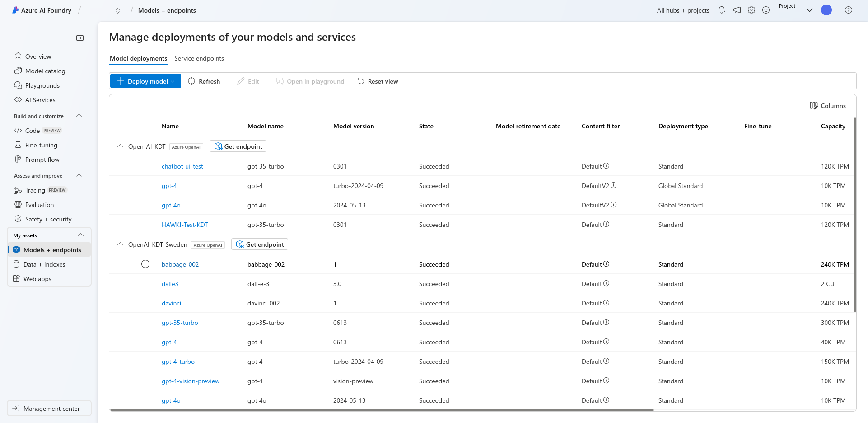Open Prompt flow in sidebar
Viewport: 868px width, 423px height.
(x=42, y=160)
